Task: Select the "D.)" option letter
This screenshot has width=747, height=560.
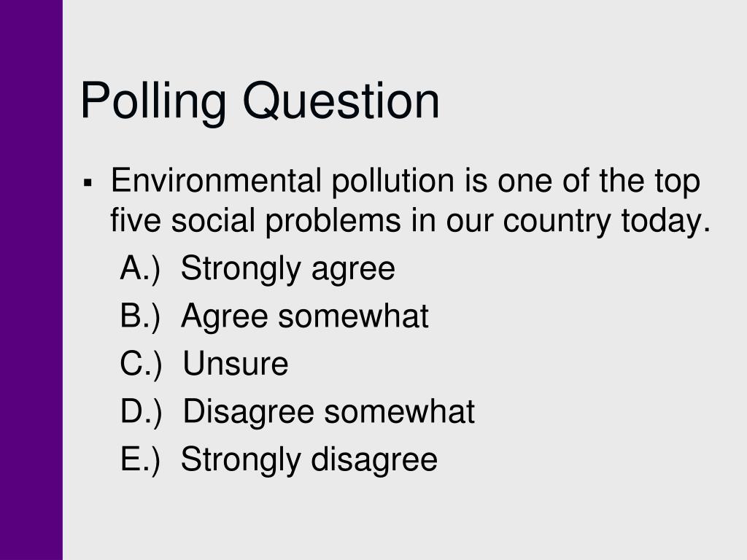Action: [142, 413]
